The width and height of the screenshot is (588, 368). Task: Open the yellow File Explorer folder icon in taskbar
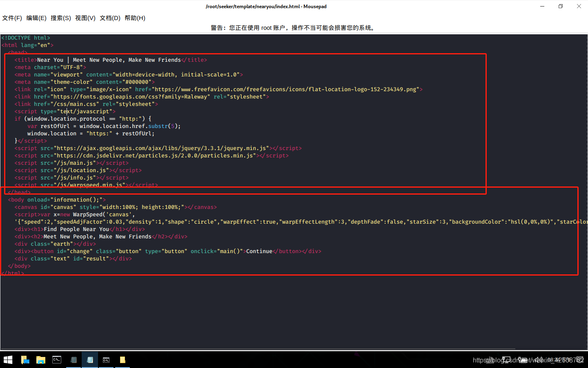click(41, 360)
